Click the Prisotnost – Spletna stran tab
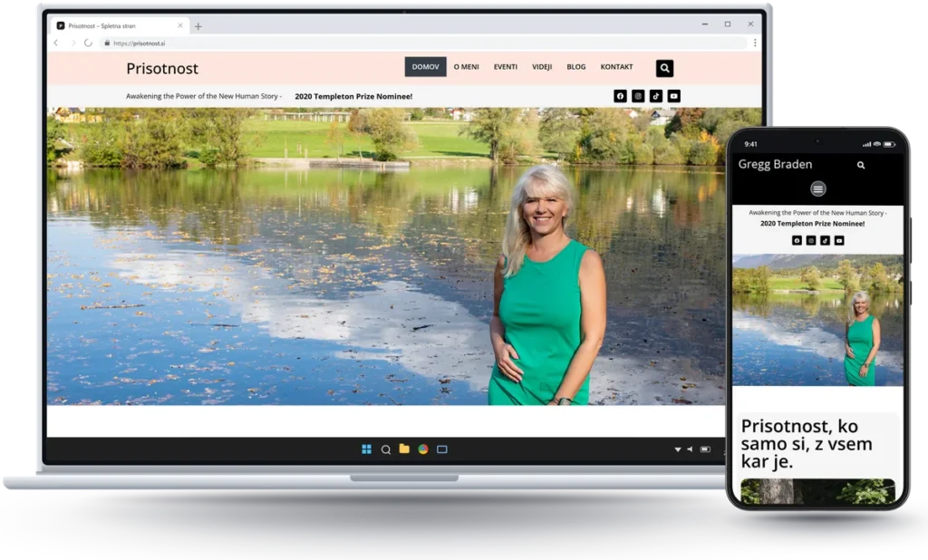Screen dimensions: 928x560 tap(119, 26)
